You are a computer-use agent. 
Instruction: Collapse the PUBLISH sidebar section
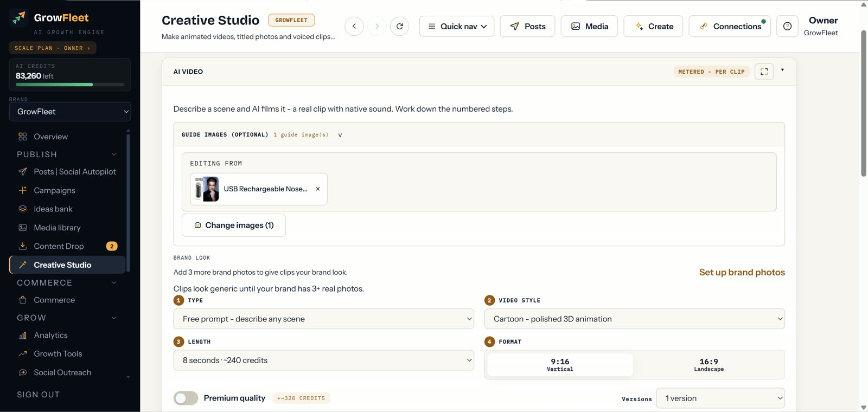coord(114,154)
